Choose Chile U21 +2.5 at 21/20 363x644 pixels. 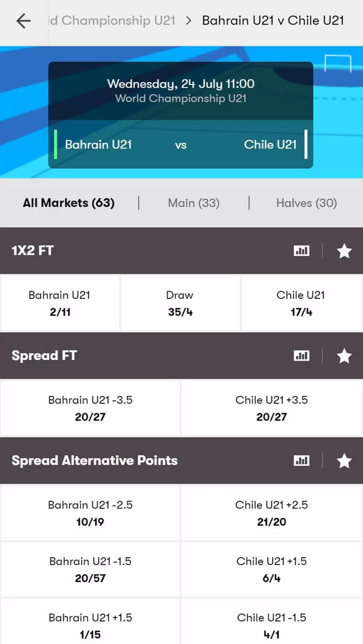272,513
